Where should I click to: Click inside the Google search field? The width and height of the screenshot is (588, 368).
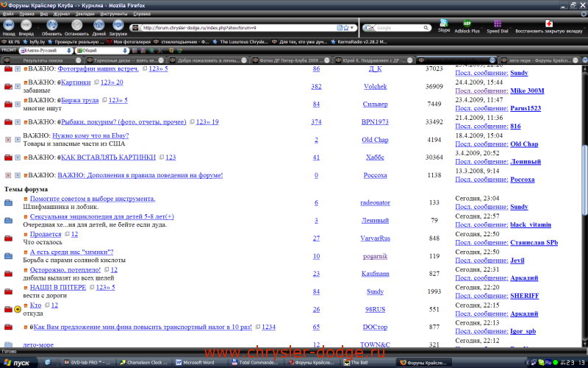click(x=398, y=28)
